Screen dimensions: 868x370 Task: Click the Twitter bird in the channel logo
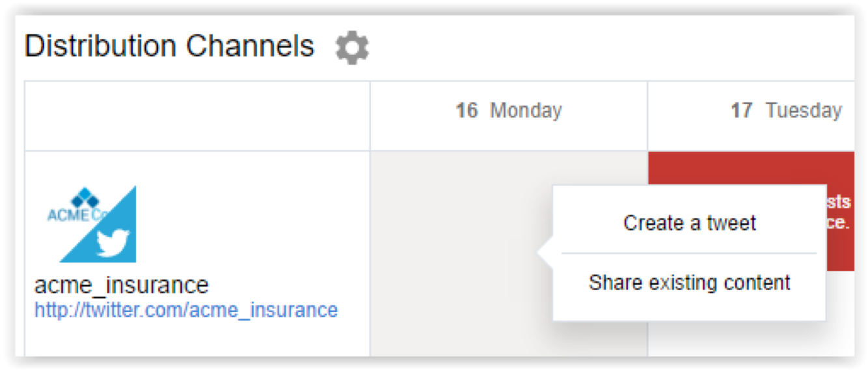coord(113,243)
